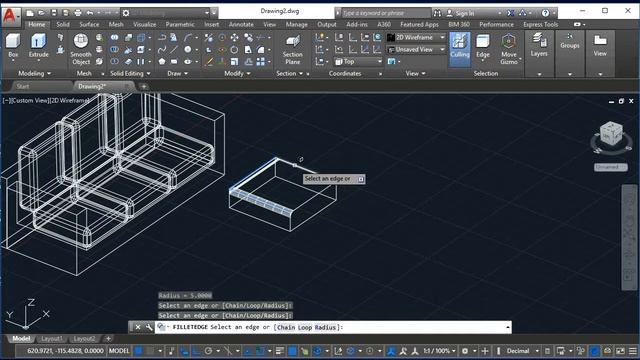Click the customize wrench icon on command line
The height and width of the screenshot is (360, 640).
coord(149,327)
